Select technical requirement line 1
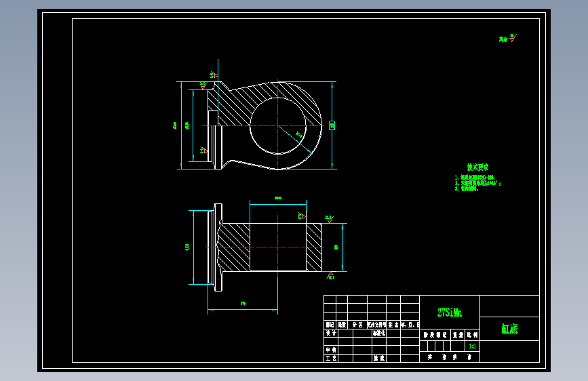The image size is (588, 381). point(475,178)
